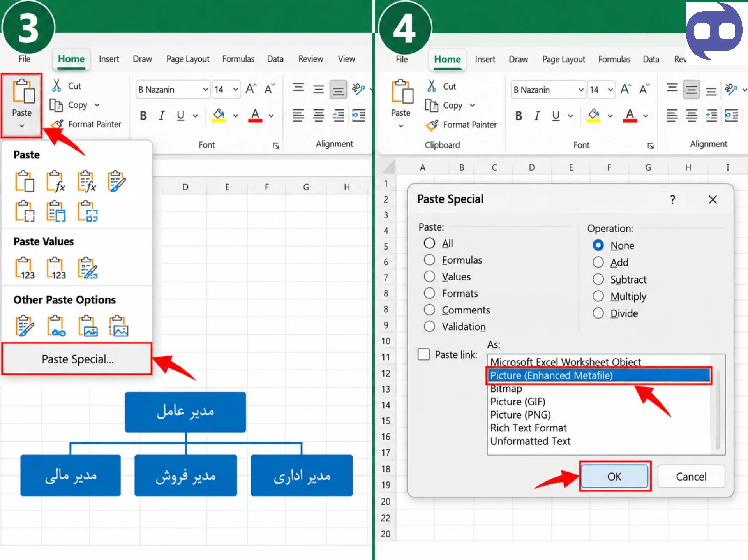The width and height of the screenshot is (748, 560).
Task: Open the Insert tab in the left panel
Action: pyautogui.click(x=109, y=59)
